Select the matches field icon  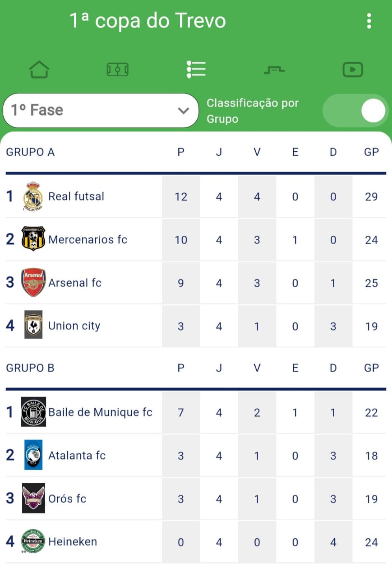(x=117, y=69)
